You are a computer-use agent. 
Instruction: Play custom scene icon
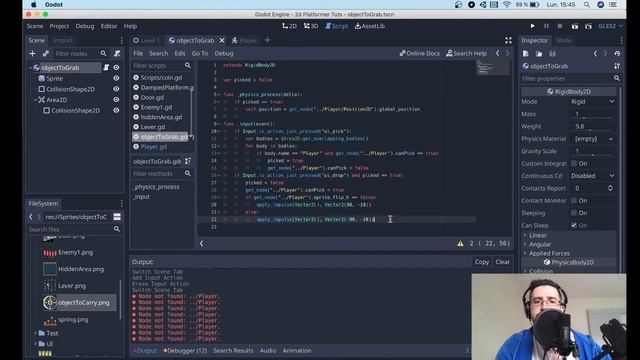[x=588, y=26]
